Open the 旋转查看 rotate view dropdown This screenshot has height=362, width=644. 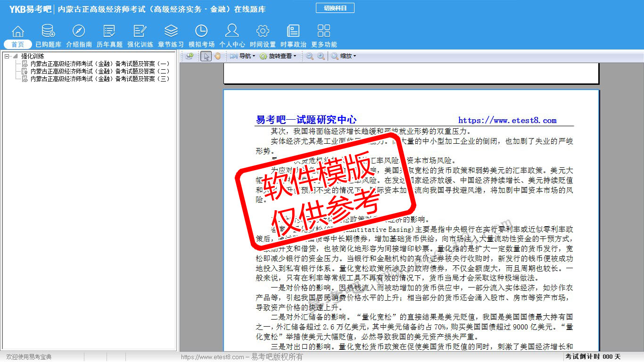pos(279,56)
